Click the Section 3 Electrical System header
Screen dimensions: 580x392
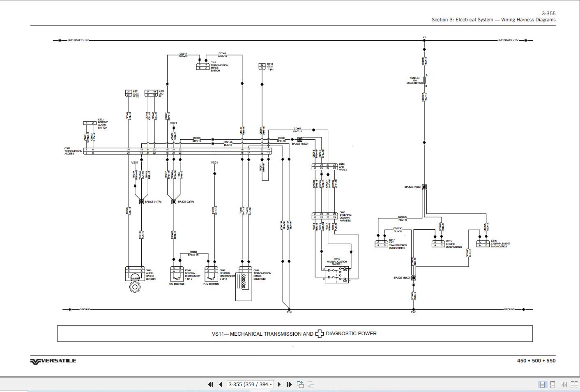(493, 20)
